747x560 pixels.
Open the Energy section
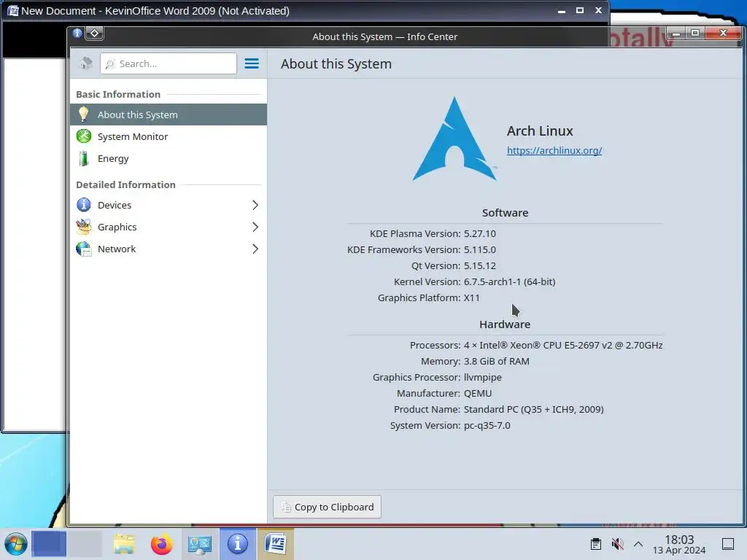pos(169,158)
